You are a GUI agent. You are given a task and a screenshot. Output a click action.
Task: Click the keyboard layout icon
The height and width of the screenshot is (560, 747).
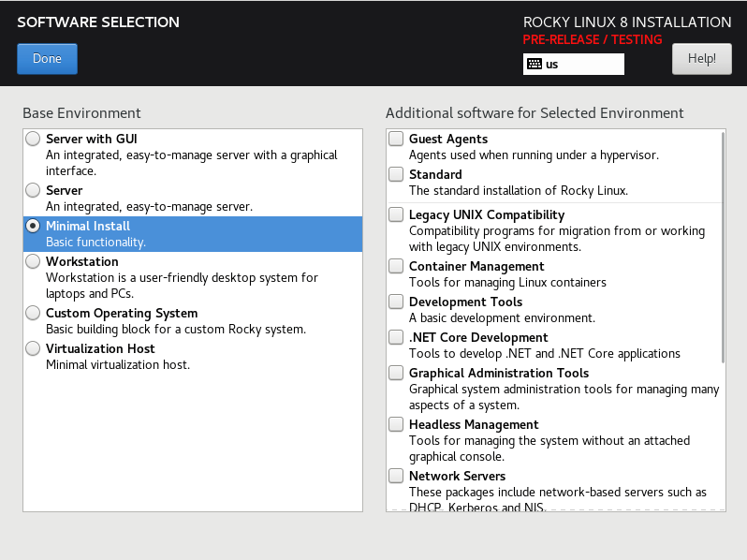pyautogui.click(x=535, y=64)
